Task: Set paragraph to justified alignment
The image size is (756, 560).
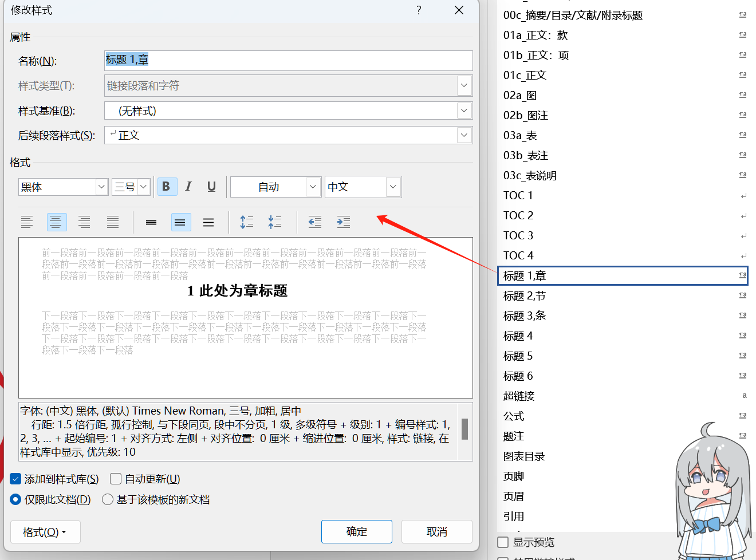Action: click(113, 222)
